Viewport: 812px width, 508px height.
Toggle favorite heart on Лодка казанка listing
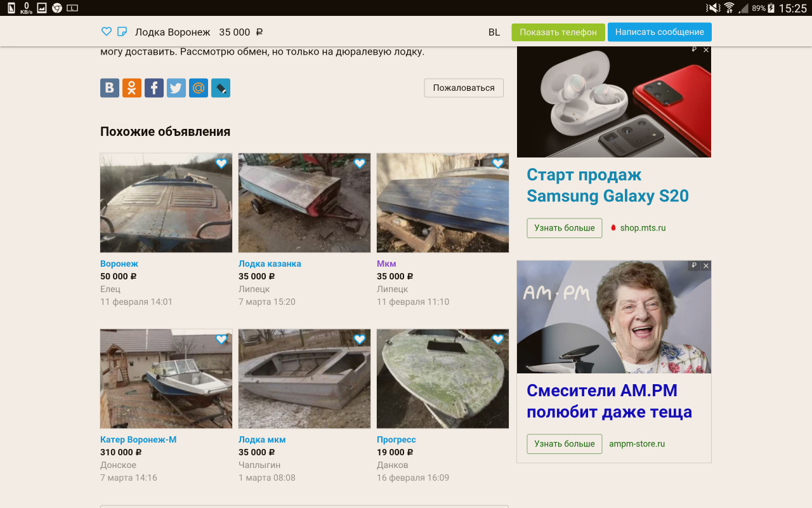click(x=360, y=164)
